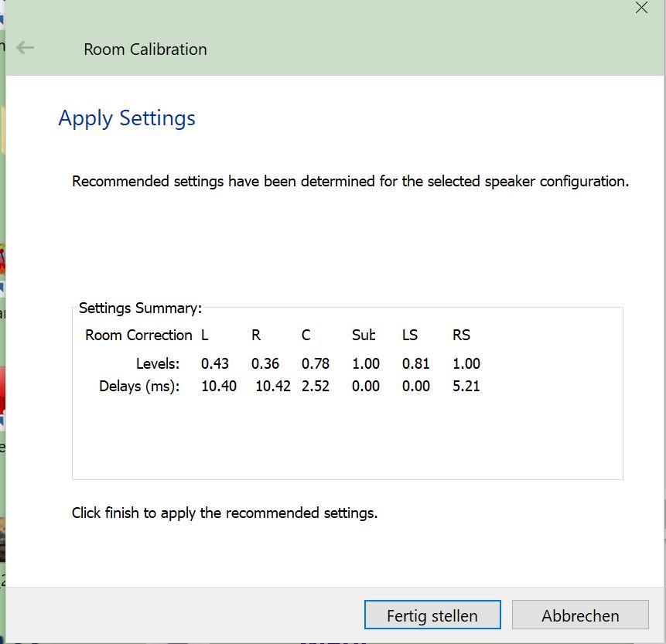Click the RS column header

(461, 335)
